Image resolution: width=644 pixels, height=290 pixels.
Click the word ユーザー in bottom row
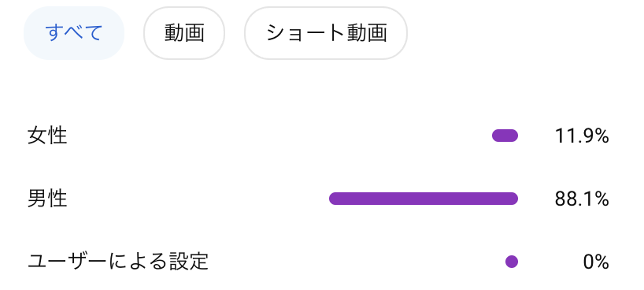click(67, 262)
